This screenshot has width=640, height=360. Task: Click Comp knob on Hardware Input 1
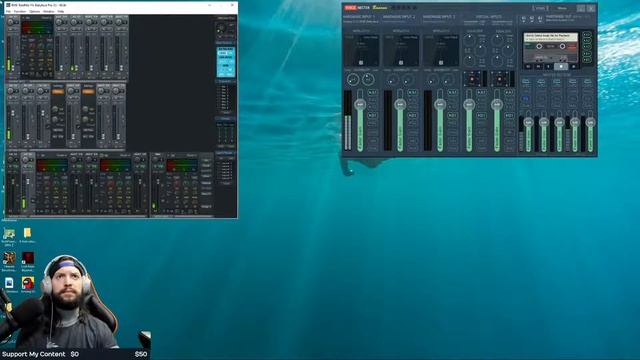[x=353, y=80]
